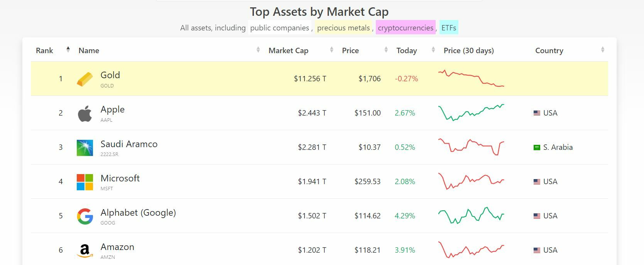Click the Gold bar icon
Screen dimensions: 644x265
point(85,79)
